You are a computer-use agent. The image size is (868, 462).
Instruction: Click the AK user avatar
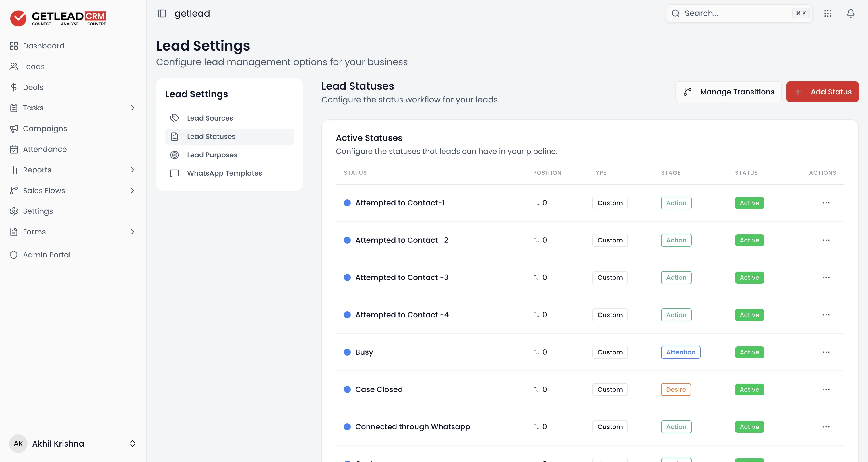tap(18, 443)
